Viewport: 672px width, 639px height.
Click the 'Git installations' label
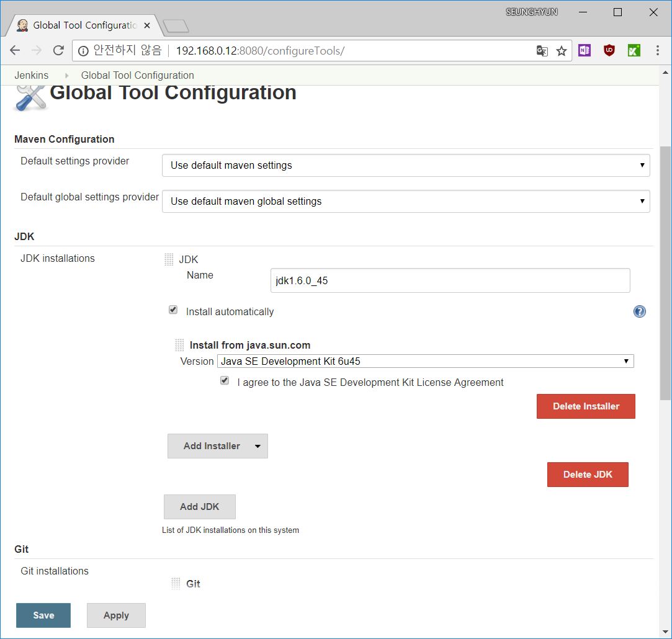55,571
